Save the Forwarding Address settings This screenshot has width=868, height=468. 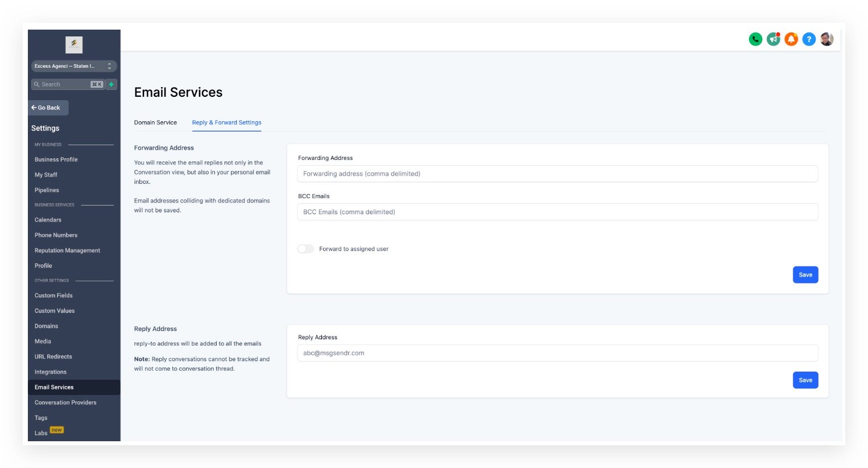point(805,274)
